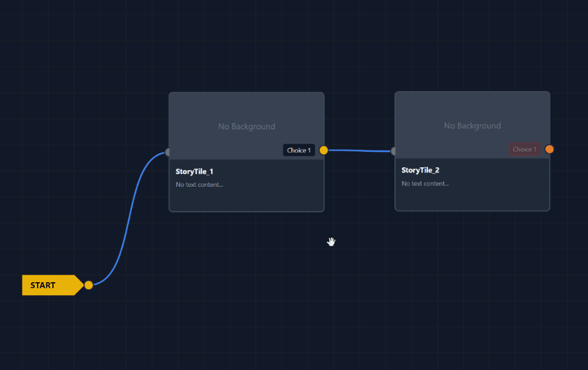The width and height of the screenshot is (588, 370).
Task: Select the yellow START node label
Action: pos(44,285)
